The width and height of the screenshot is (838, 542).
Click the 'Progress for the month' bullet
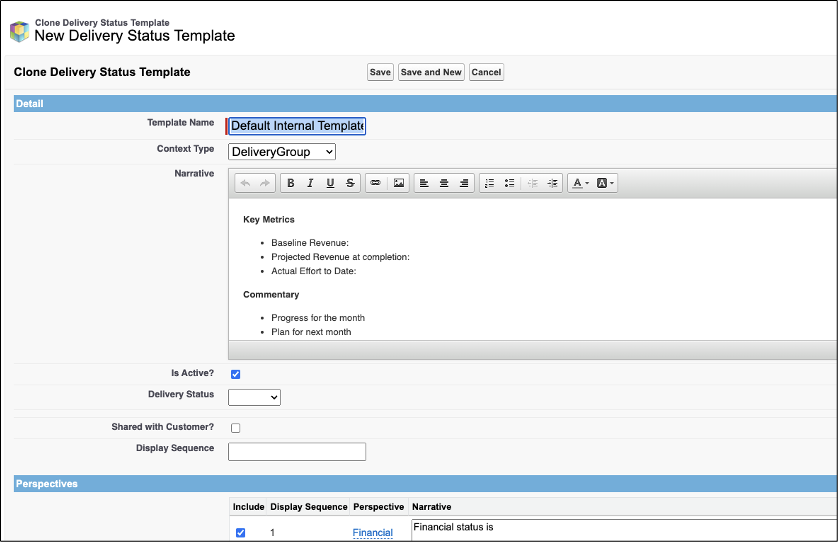(318, 318)
